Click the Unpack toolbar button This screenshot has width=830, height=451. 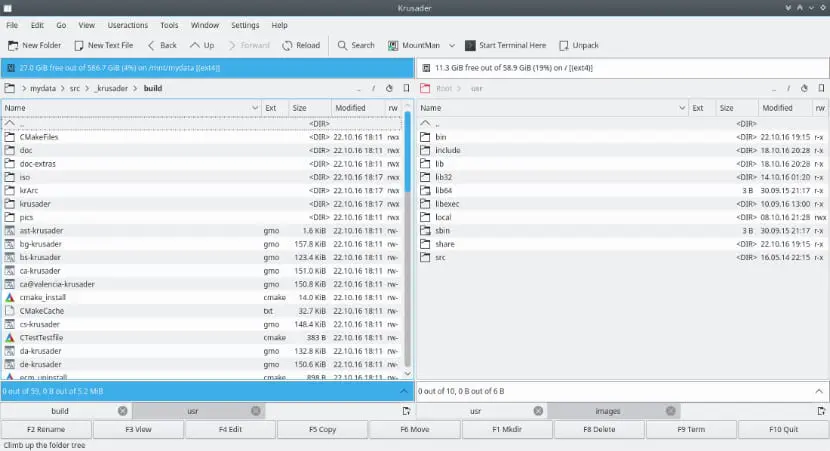pos(579,46)
